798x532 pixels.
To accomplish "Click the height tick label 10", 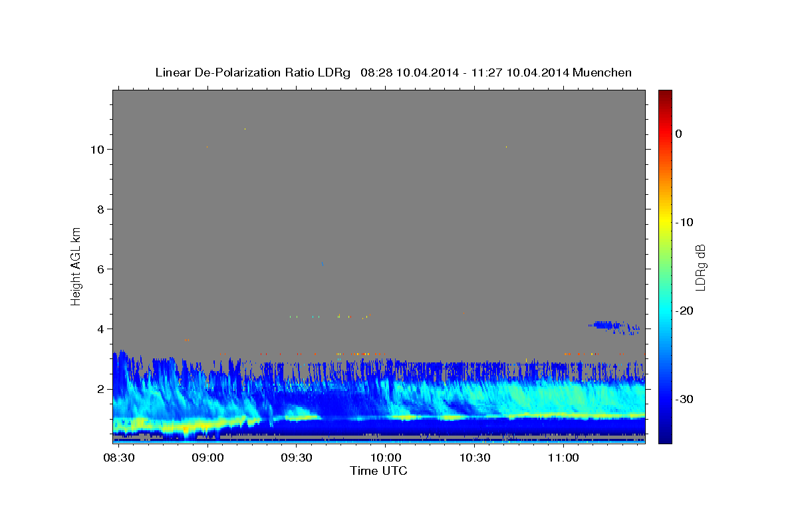I will [98, 149].
